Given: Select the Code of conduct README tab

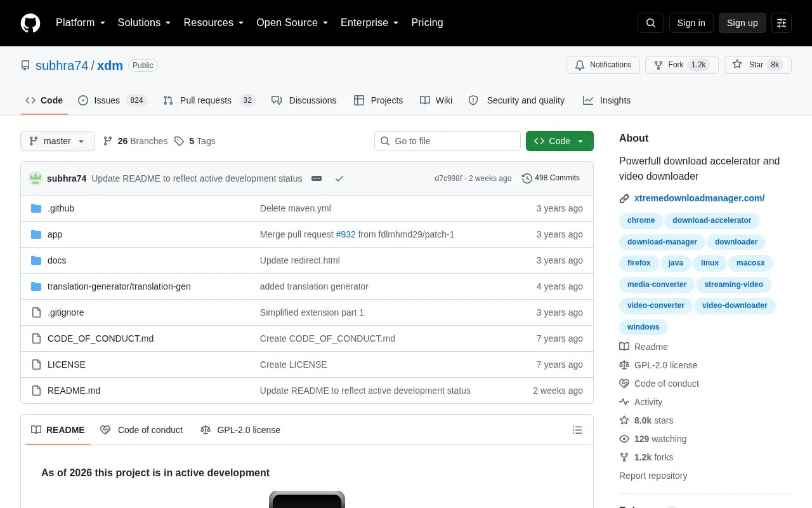Looking at the screenshot, I should (x=141, y=430).
